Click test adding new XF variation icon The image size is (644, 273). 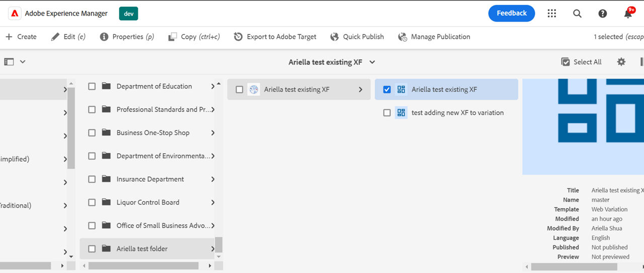click(401, 113)
